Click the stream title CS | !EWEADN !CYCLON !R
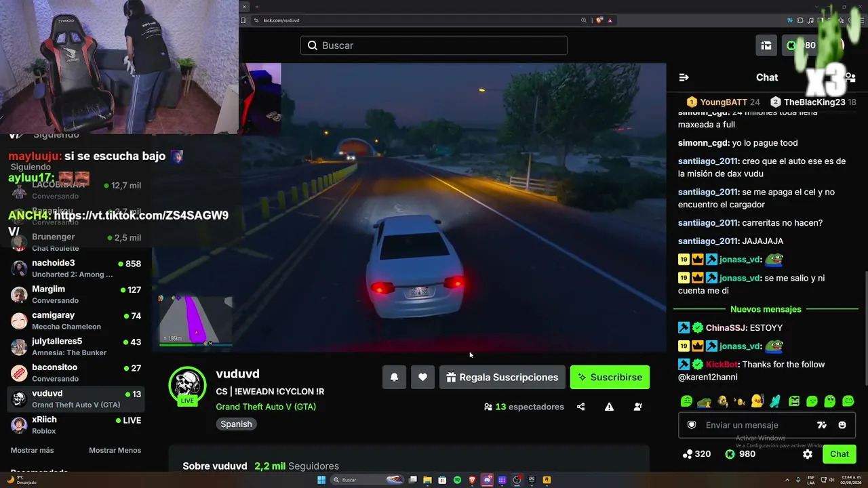The height and width of the screenshot is (488, 868). point(270,391)
